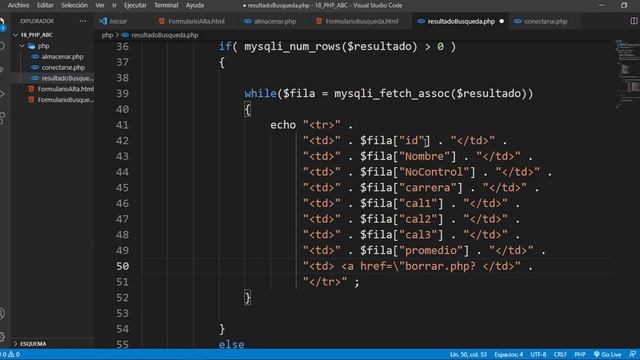Image resolution: width=640 pixels, height=360 pixels.
Task: Click the VS Code icon on Iniciar tab
Action: (x=103, y=21)
